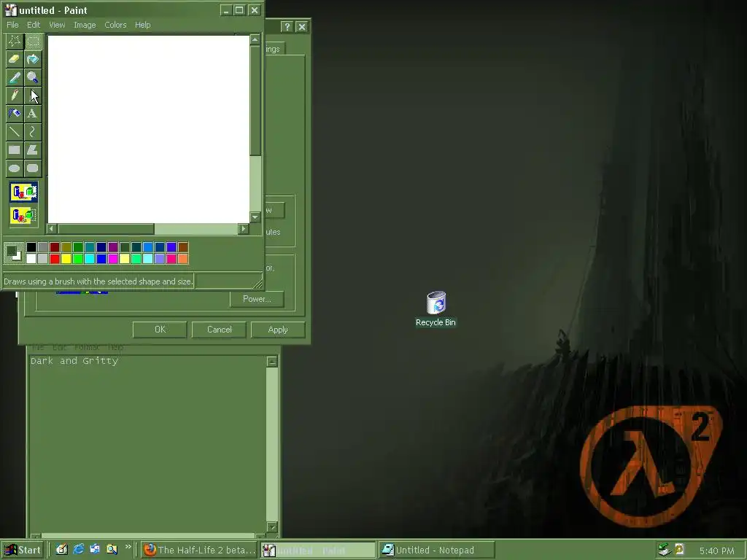The image size is (747, 560).
Task: Select the Pencil tool
Action: [x=15, y=96]
